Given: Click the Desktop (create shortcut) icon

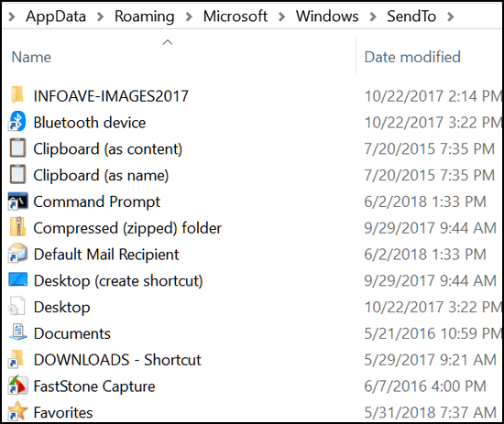Looking at the screenshot, I should (17, 279).
